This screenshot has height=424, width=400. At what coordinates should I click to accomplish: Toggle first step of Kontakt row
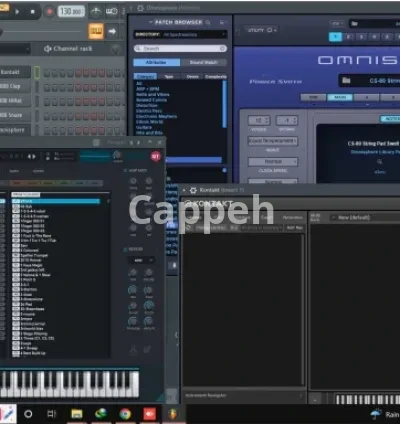[x=47, y=73]
